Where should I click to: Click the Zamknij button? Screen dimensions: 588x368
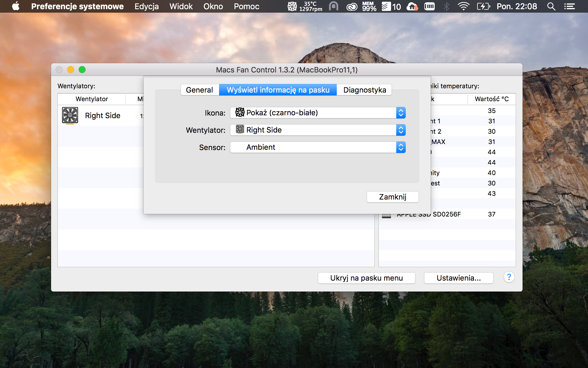click(x=392, y=197)
